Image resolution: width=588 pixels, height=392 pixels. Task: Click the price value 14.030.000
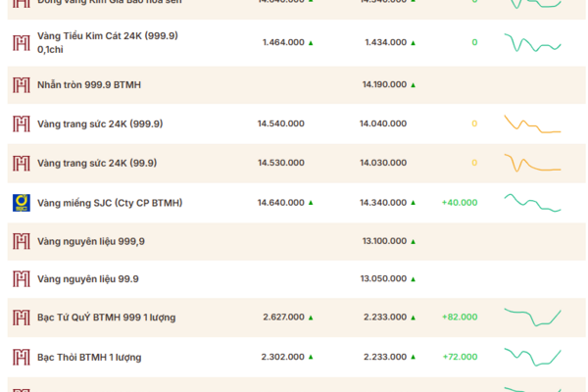click(383, 163)
